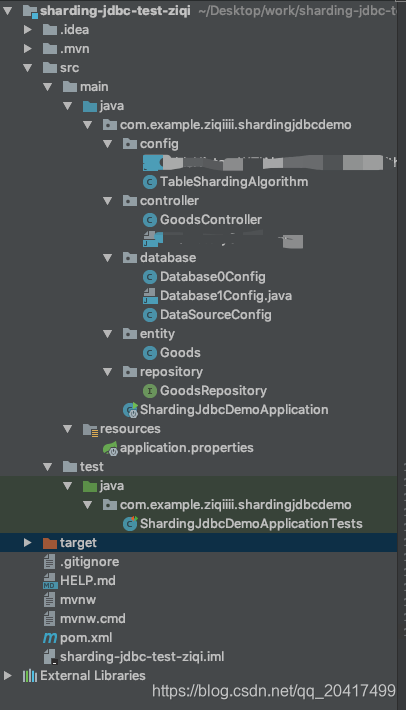406x710 pixels.
Task: Collapse the main folder arrow
Action: point(48,86)
